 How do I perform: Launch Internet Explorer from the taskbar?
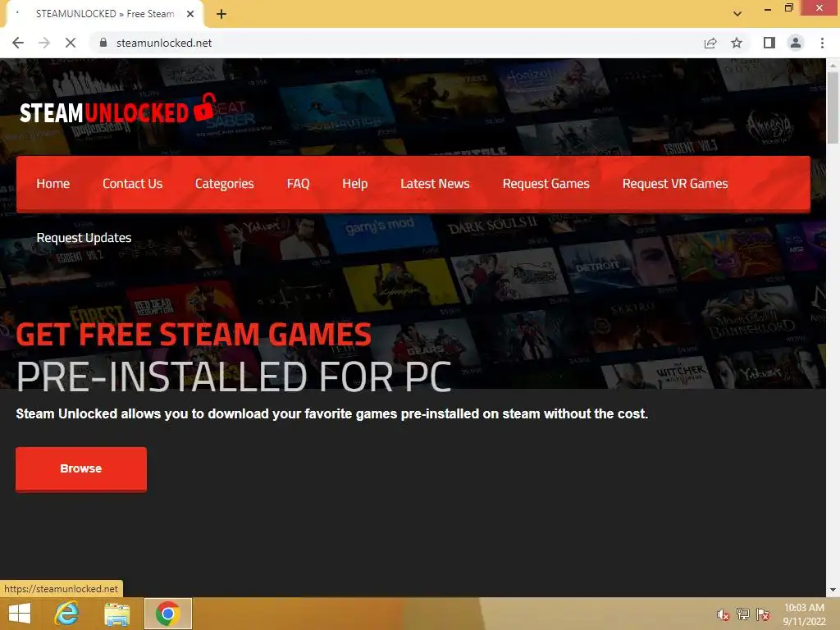pyautogui.click(x=67, y=614)
